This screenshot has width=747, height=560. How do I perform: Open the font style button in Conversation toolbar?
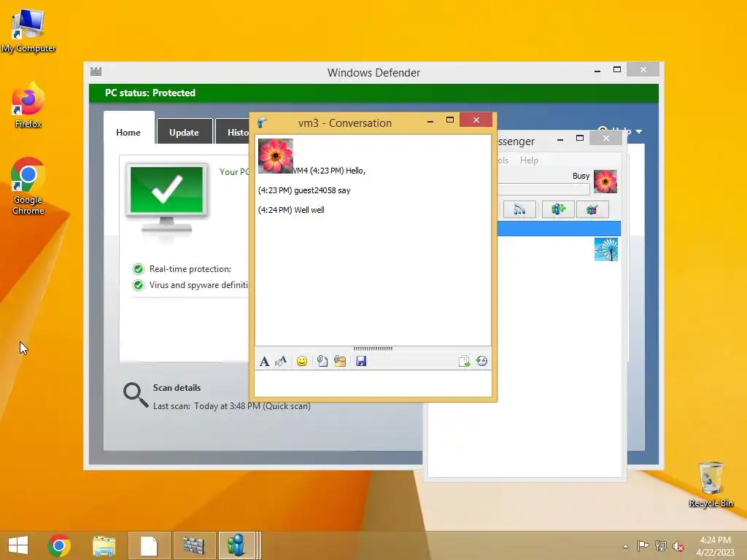pyautogui.click(x=264, y=362)
